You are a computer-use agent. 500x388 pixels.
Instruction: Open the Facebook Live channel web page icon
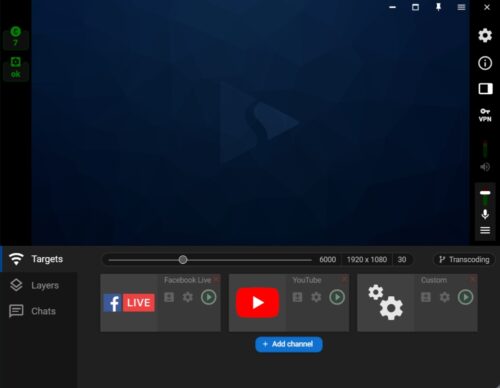tap(169, 297)
